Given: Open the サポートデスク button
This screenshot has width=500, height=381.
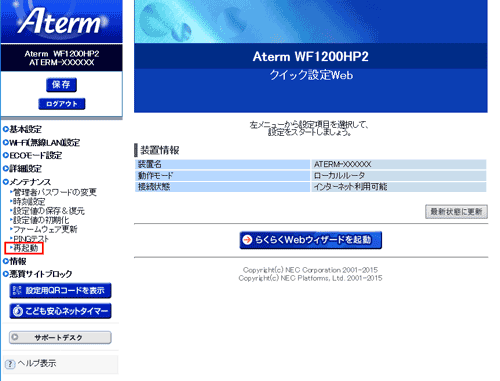Looking at the screenshot, I should (60, 337).
